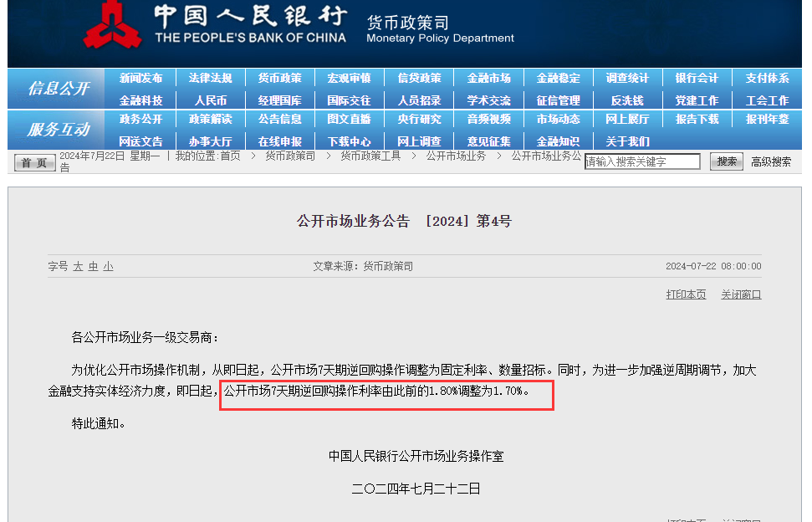The height and width of the screenshot is (522, 812).
Task: Set font size to 中
Action: coord(93,266)
